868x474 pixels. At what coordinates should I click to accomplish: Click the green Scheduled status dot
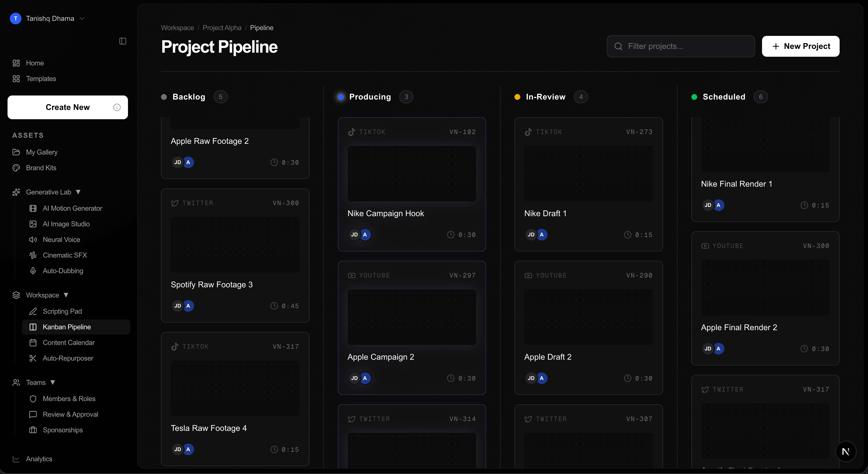(694, 97)
